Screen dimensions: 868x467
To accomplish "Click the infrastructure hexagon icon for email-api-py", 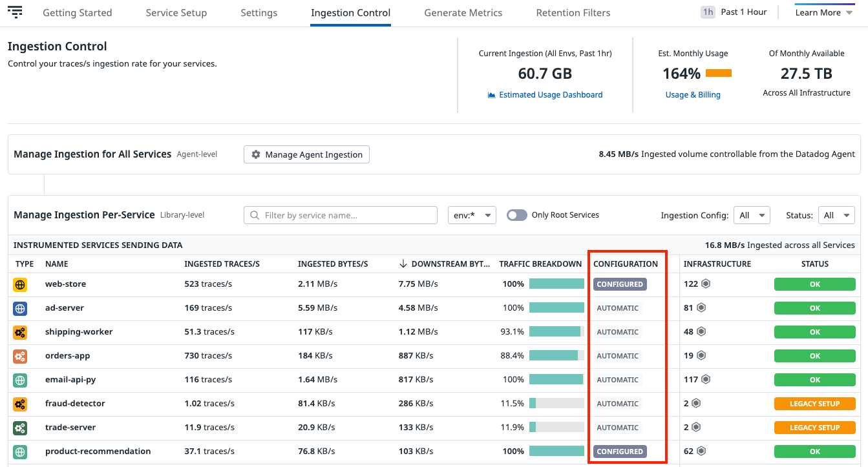I will click(706, 380).
